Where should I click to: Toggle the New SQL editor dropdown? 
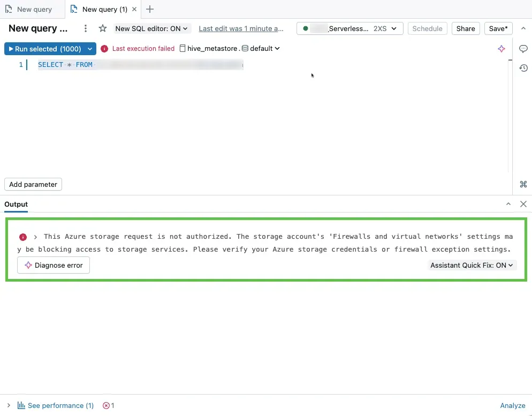pyautogui.click(x=151, y=28)
